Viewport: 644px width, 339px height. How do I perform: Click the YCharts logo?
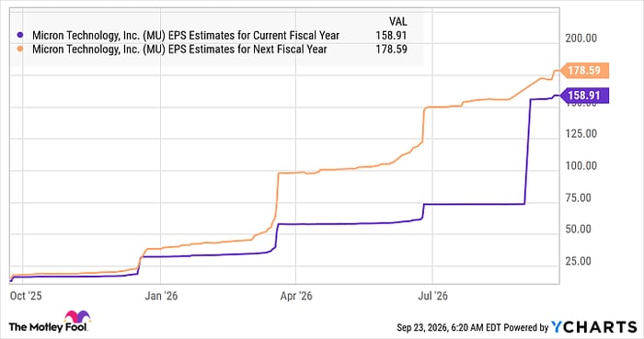594,327
